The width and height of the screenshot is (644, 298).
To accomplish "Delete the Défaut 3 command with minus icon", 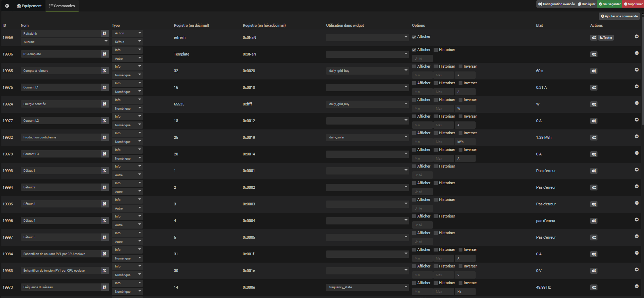I will (x=636, y=203).
